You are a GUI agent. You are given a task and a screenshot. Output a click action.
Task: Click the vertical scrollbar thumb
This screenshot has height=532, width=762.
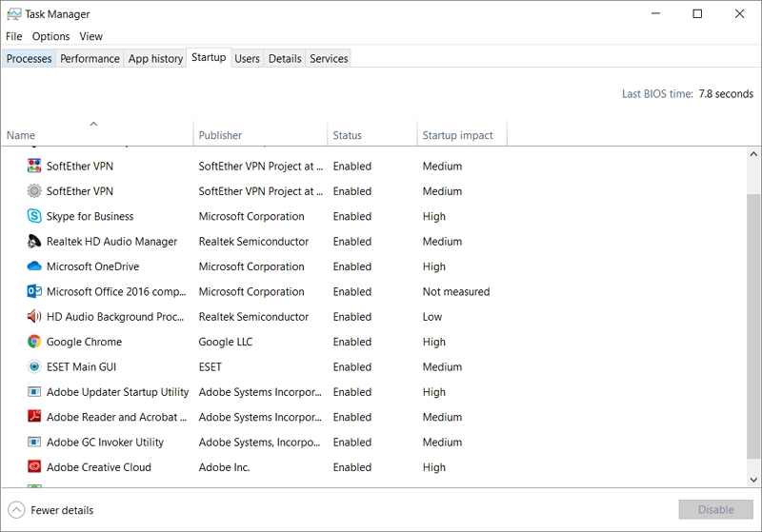pyautogui.click(x=753, y=325)
